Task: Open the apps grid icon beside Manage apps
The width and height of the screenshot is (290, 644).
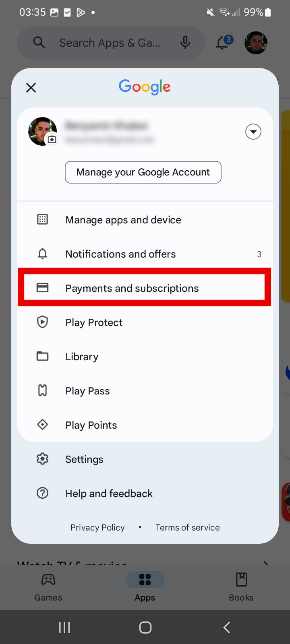Action: point(42,219)
